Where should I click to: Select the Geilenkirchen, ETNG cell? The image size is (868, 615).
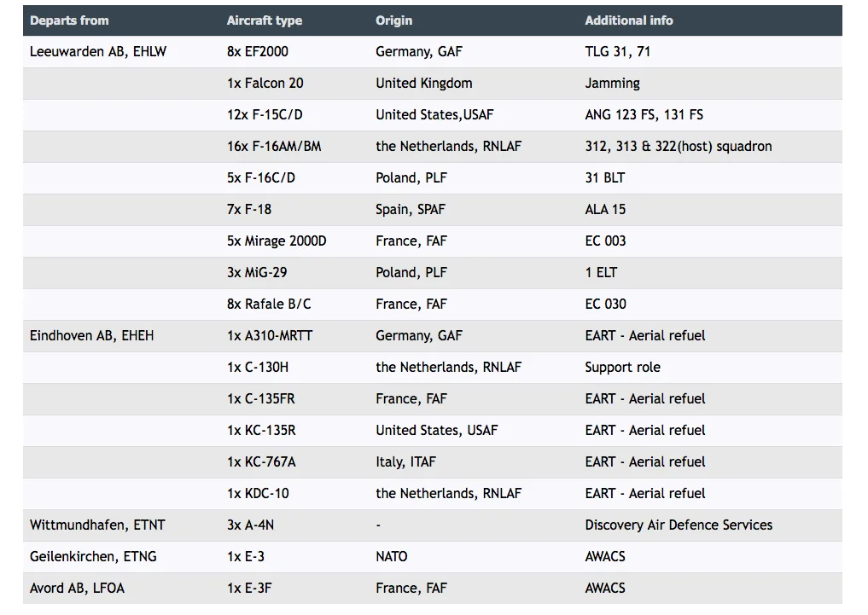click(93, 557)
